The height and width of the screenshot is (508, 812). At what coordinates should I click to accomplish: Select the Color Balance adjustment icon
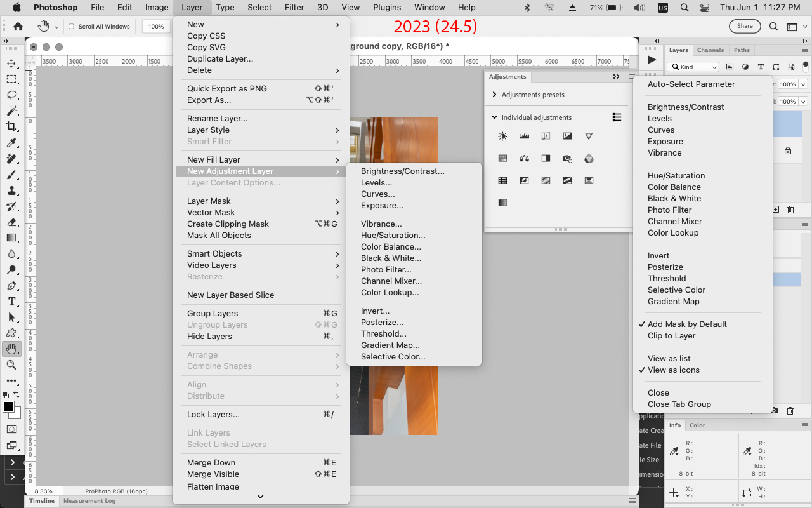(523, 158)
